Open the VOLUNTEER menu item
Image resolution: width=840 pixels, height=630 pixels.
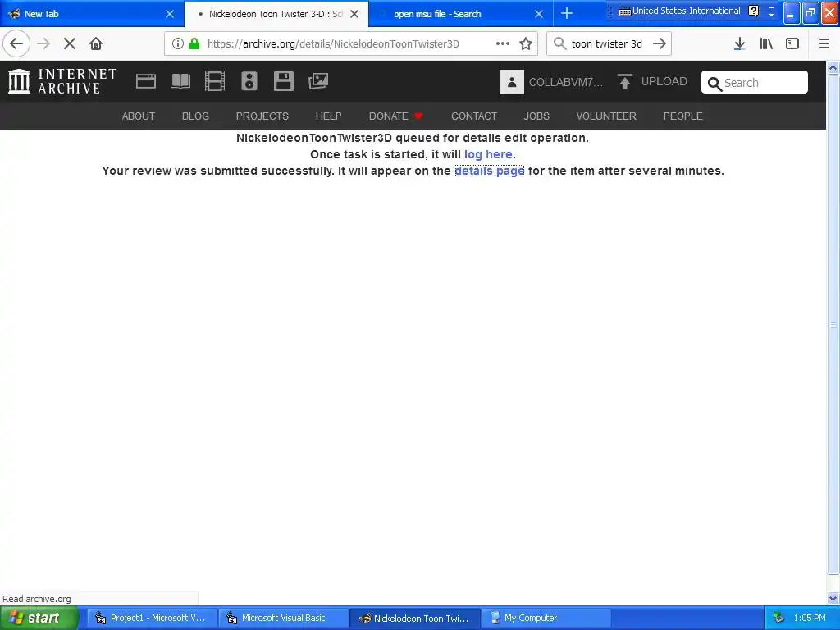click(x=606, y=116)
